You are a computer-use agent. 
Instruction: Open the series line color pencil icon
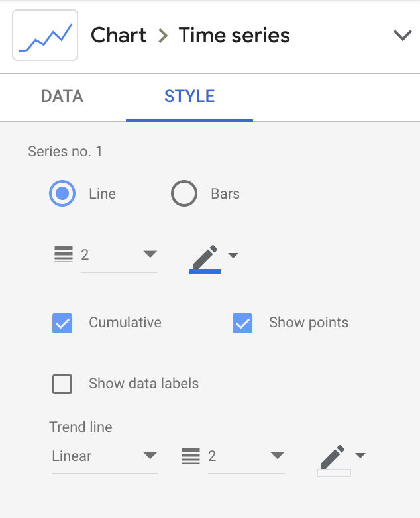coord(205,257)
